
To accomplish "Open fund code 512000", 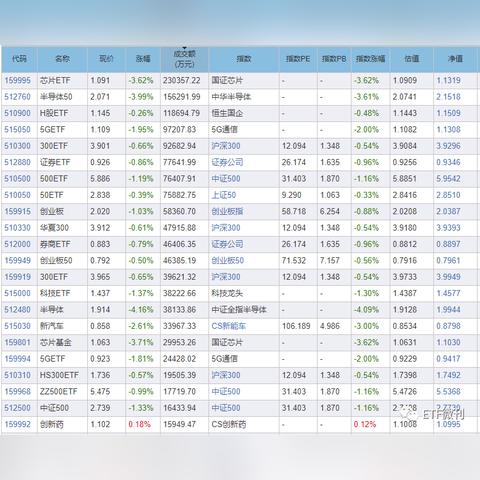I will [x=17, y=244].
